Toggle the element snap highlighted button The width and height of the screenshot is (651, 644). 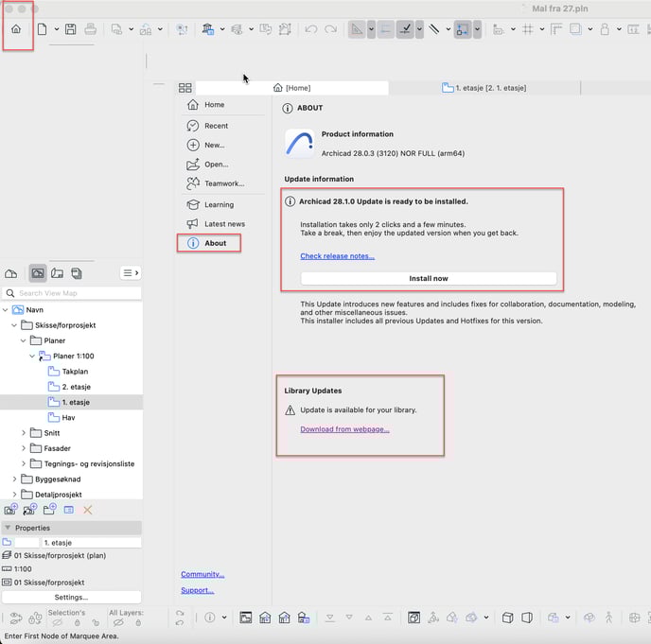[463, 29]
